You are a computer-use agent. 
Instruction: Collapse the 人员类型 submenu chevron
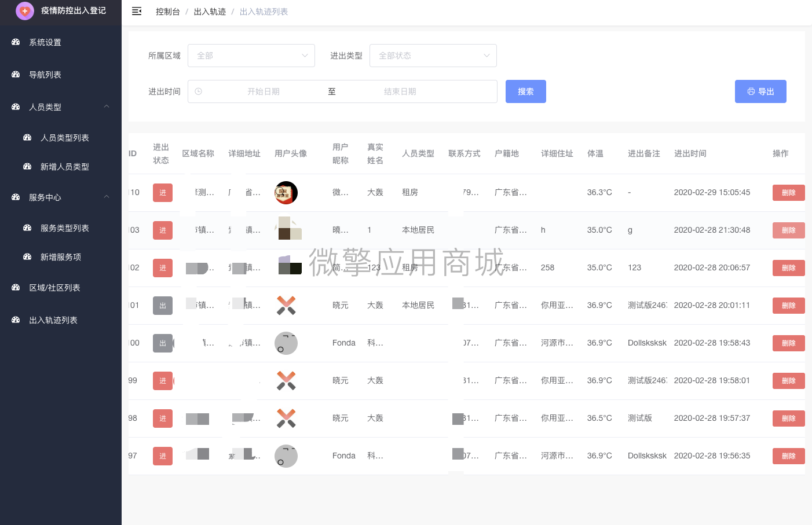coord(107,107)
